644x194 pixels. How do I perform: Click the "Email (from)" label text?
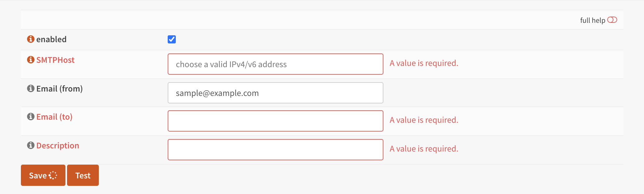point(60,89)
